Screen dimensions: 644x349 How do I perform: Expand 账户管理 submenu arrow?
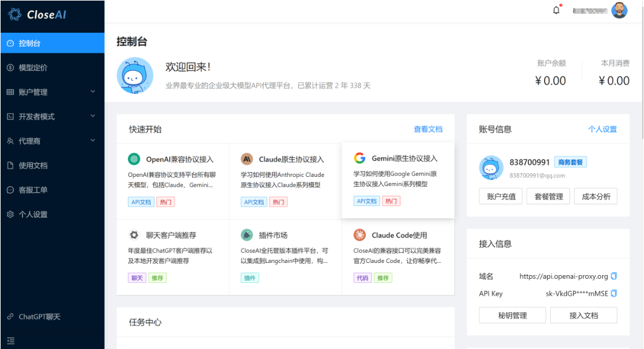pos(93,91)
